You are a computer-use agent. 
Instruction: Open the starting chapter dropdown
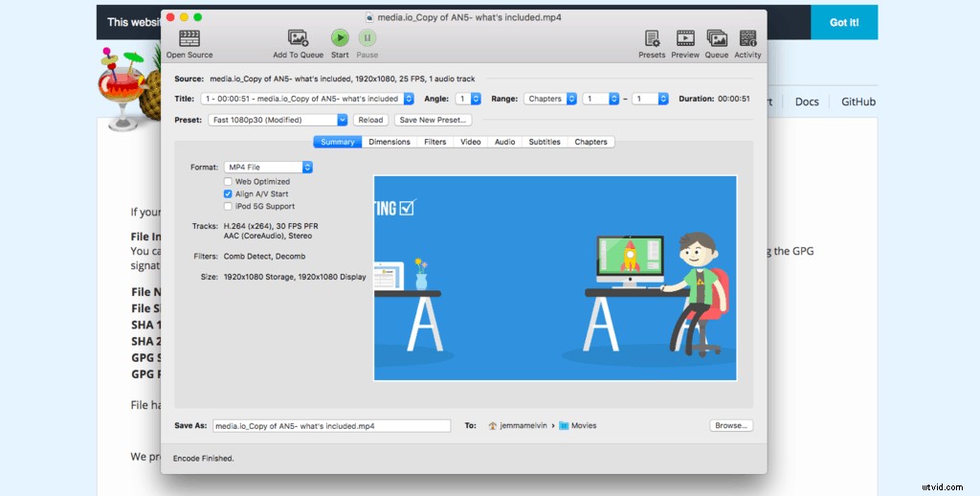(601, 99)
